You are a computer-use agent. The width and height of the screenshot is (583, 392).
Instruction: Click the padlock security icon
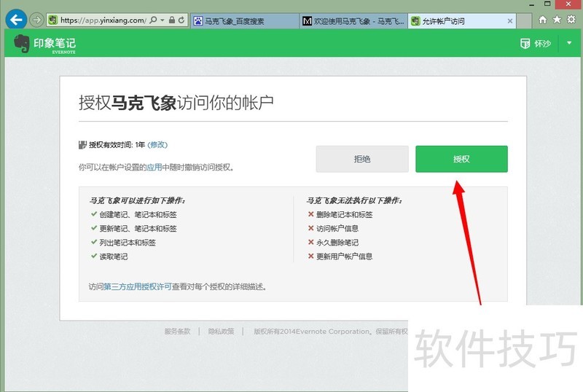pyautogui.click(x=172, y=20)
